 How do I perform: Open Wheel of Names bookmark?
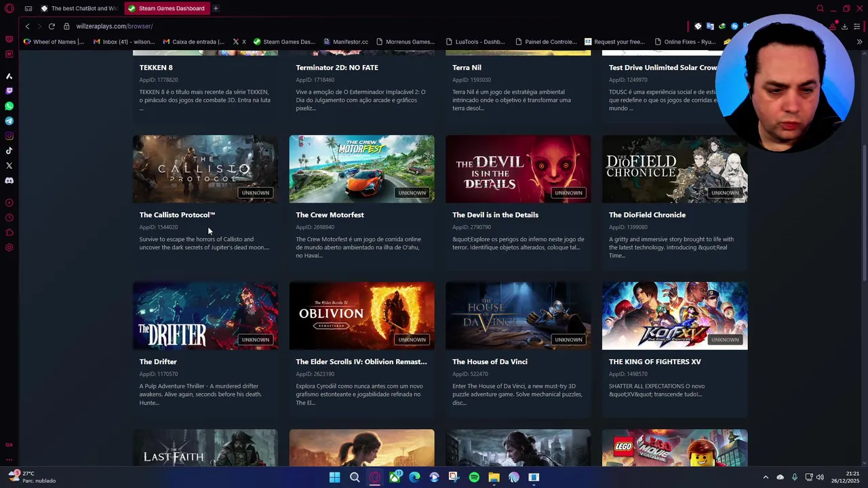(x=54, y=41)
